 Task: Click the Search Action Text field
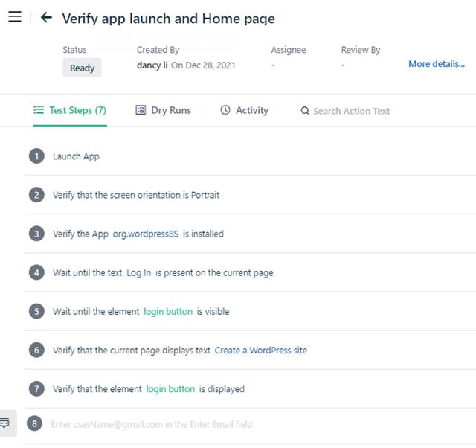coord(351,111)
